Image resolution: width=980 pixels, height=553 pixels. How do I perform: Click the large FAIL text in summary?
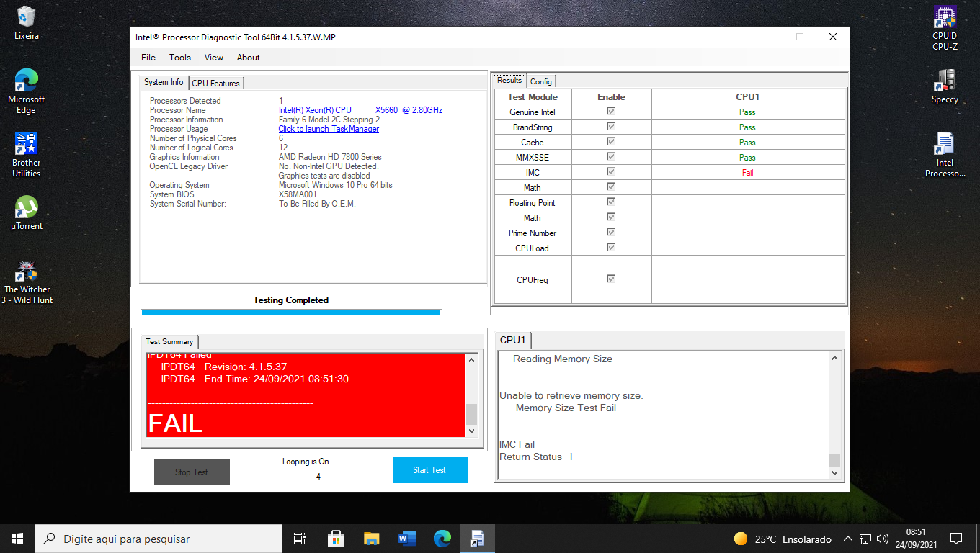[x=175, y=423]
